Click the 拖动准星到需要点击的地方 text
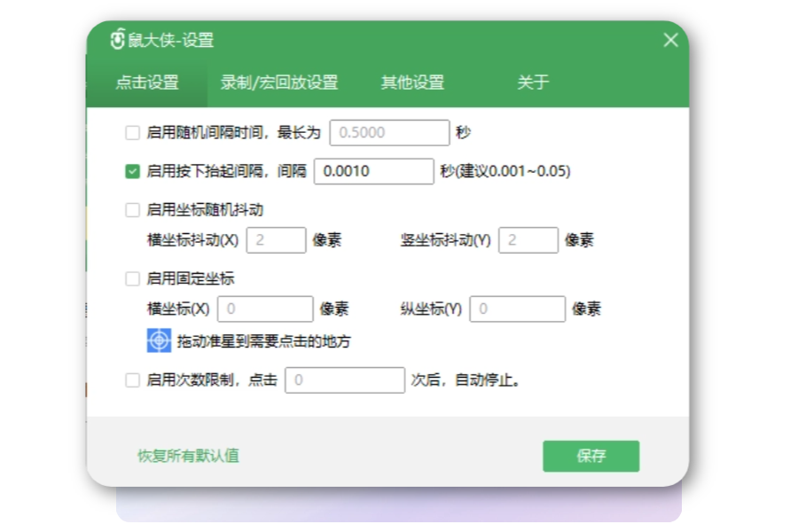The image size is (798, 532). tap(263, 341)
